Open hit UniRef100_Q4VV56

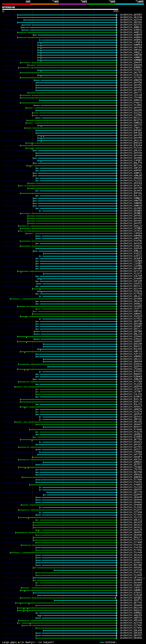(131, 82)
